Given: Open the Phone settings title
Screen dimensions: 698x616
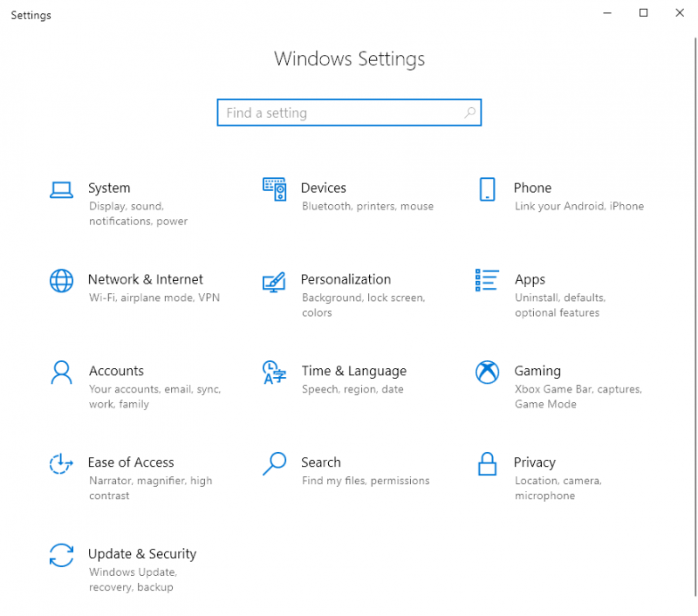Looking at the screenshot, I should [x=532, y=188].
